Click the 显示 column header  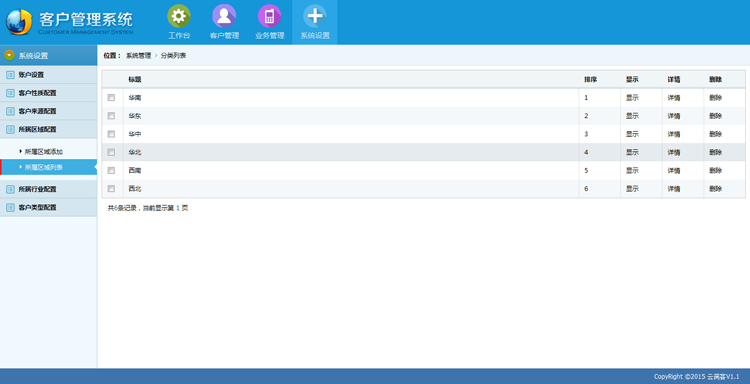[x=632, y=79]
